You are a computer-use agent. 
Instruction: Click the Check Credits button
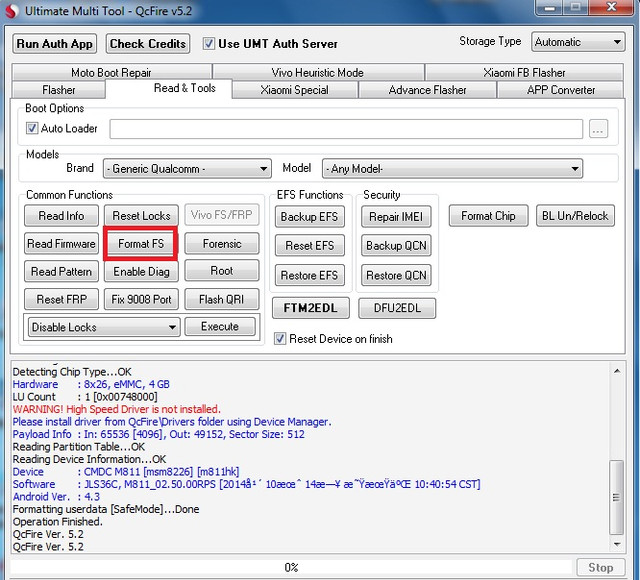pos(148,44)
